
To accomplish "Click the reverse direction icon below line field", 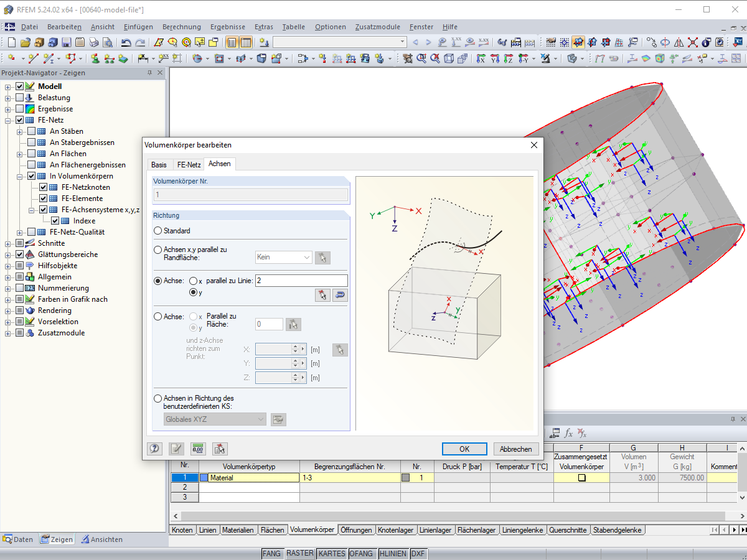I will pyautogui.click(x=339, y=295).
